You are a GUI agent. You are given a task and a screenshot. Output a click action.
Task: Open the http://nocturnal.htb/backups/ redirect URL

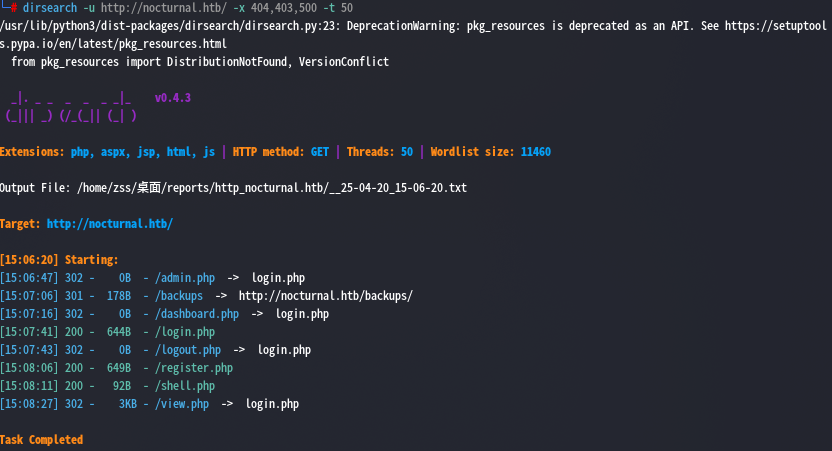326,296
